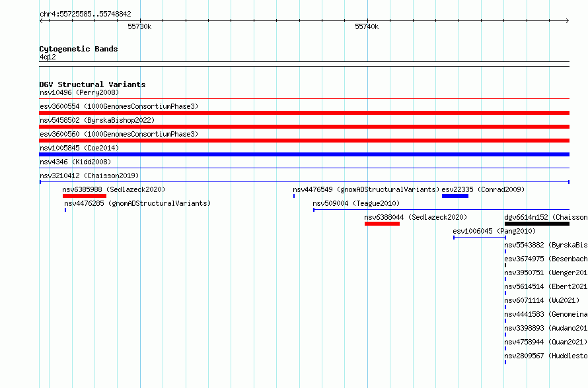Viewport: 588px width, 388px height.
Task: Click the 55740k ruler coordinate label
Action: point(367,26)
